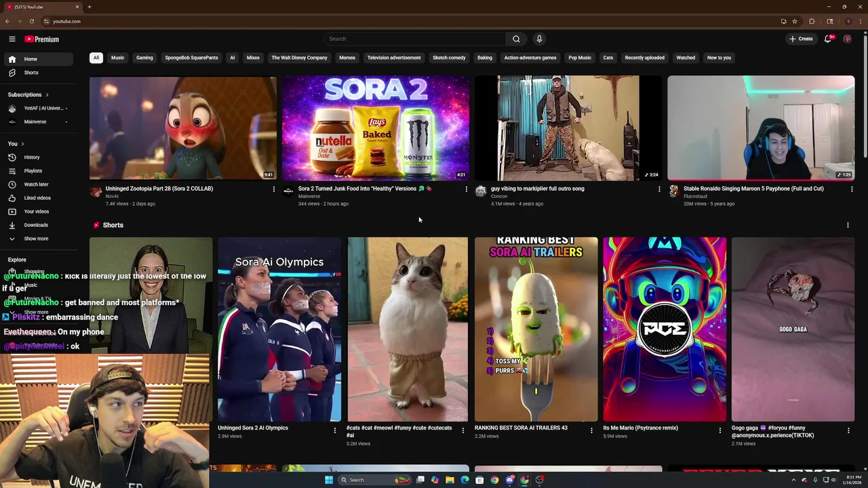Viewport: 868px width, 488px height.
Task: Open a new Chrome tab
Action: click(89, 7)
